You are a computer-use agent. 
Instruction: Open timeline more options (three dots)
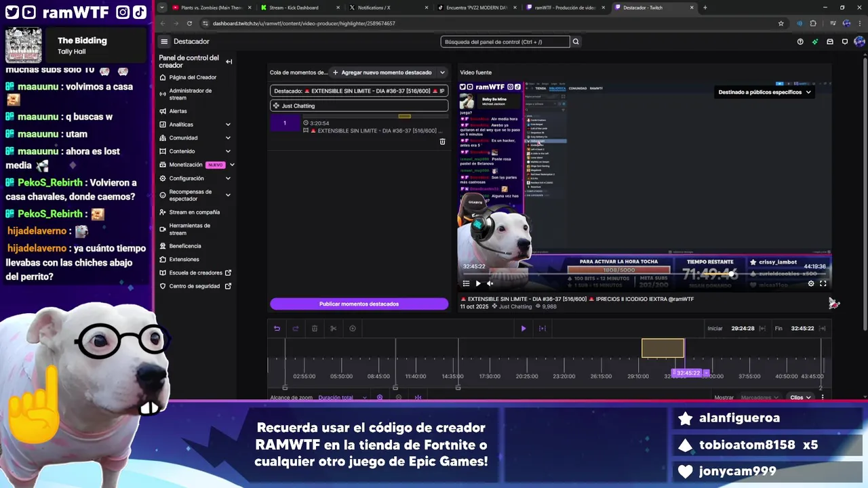tap(823, 398)
